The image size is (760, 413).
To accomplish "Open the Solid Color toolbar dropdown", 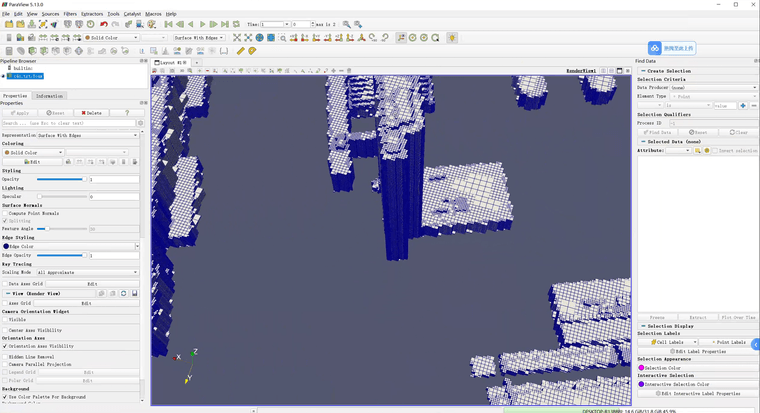I will click(x=112, y=38).
